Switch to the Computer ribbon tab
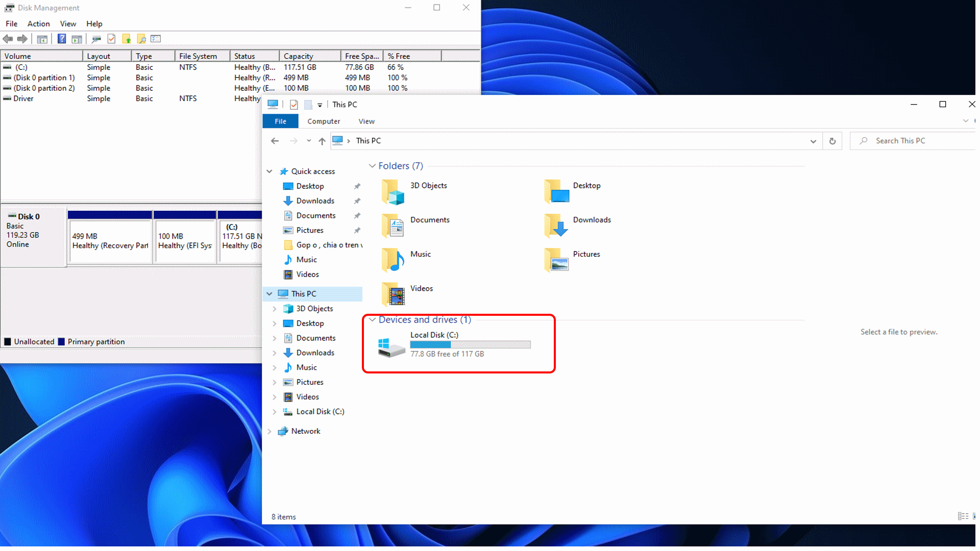Screen dimensions: 980x551 [324, 121]
